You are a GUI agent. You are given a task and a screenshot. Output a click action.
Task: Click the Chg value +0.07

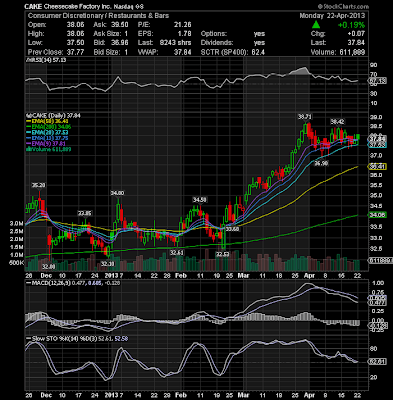356,34
